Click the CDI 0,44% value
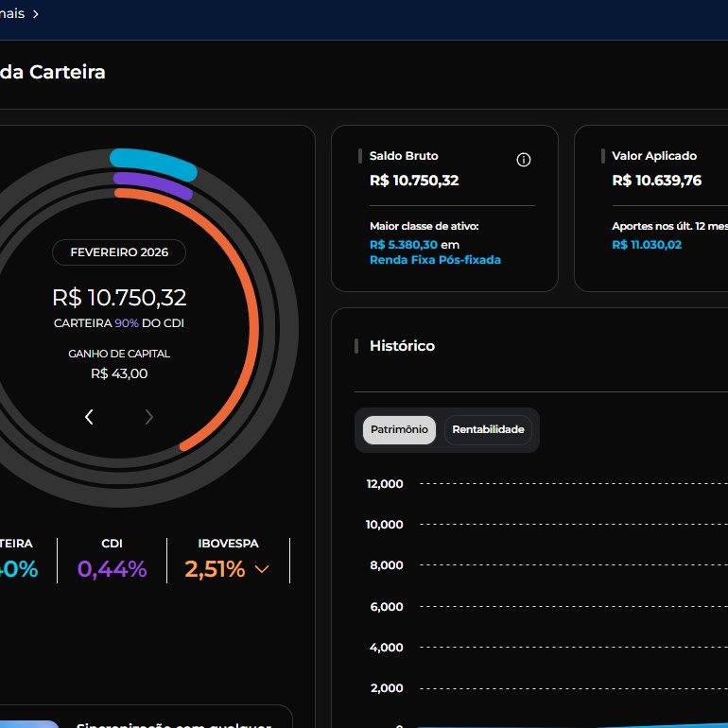Viewport: 728px width, 728px height. coord(112,569)
